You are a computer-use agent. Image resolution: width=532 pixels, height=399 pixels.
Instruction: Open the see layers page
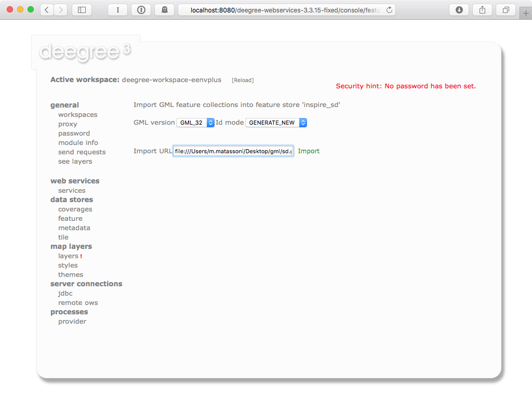point(75,162)
